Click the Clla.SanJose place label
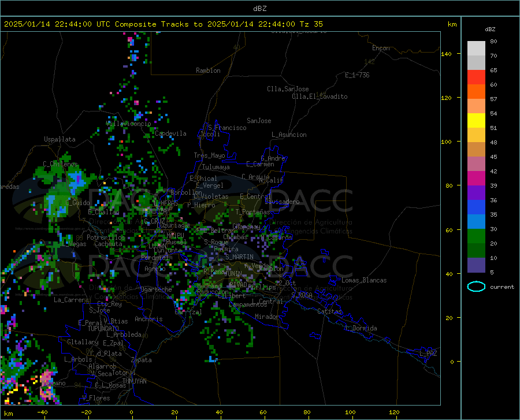The image size is (520, 420). click(288, 89)
